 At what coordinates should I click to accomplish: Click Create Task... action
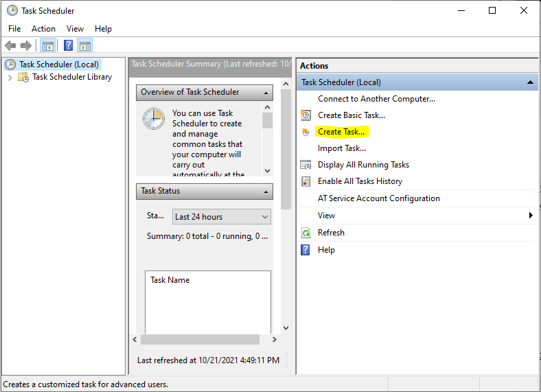click(341, 132)
